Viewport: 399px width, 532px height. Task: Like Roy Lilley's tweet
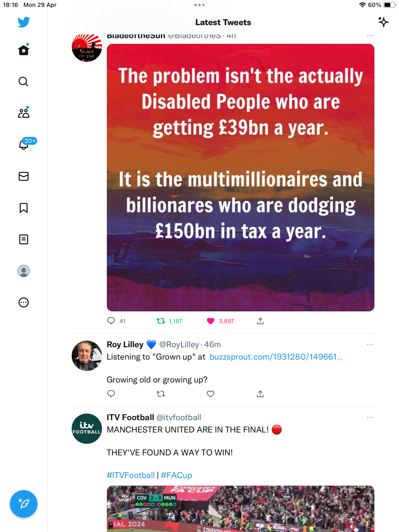coord(211,394)
